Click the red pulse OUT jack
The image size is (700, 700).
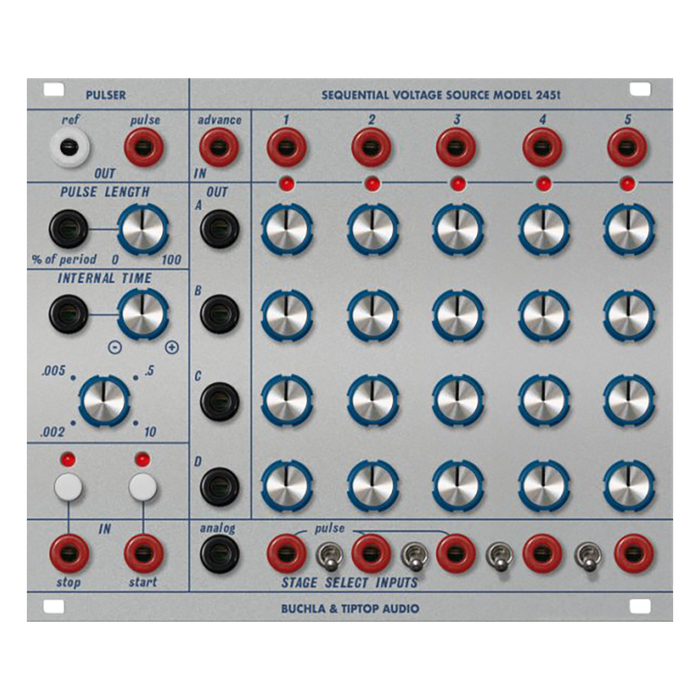coord(143,147)
